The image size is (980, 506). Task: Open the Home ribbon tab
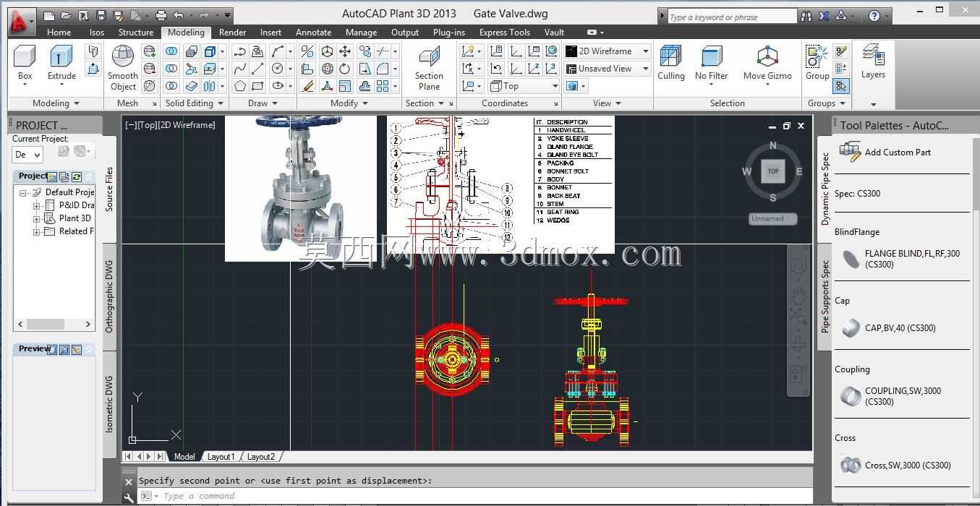[x=59, y=32]
